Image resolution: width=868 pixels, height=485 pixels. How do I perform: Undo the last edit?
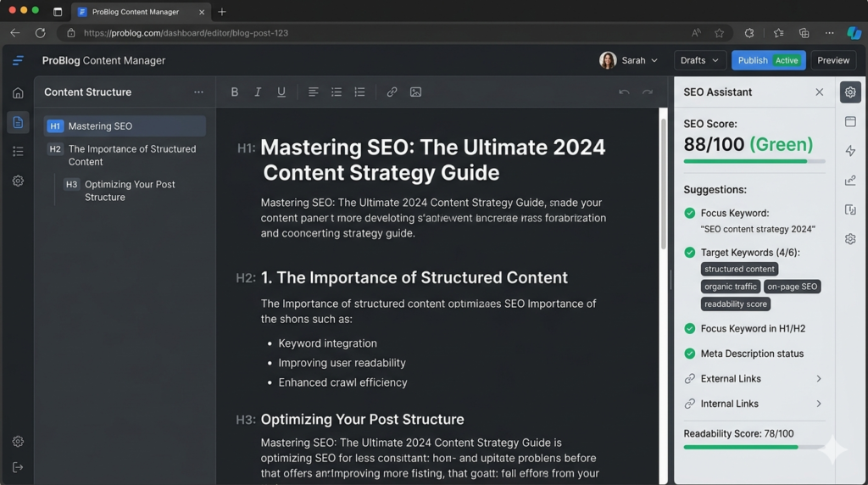(624, 92)
